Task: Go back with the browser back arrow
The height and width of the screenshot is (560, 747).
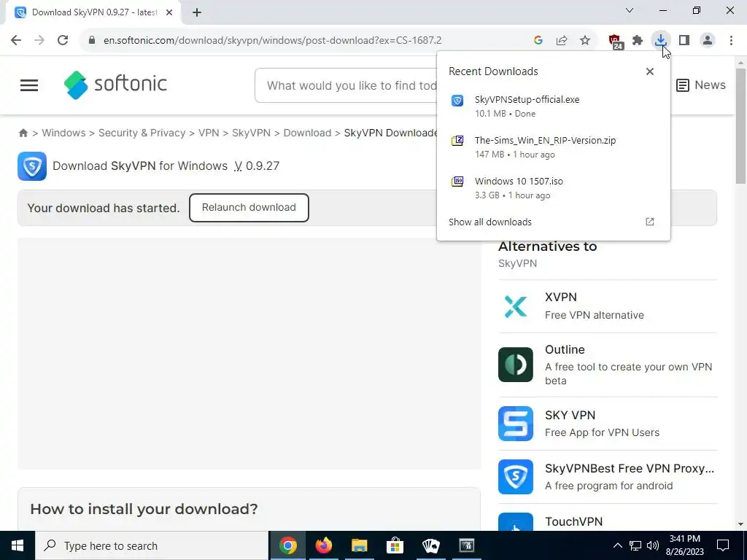Action: click(16, 41)
